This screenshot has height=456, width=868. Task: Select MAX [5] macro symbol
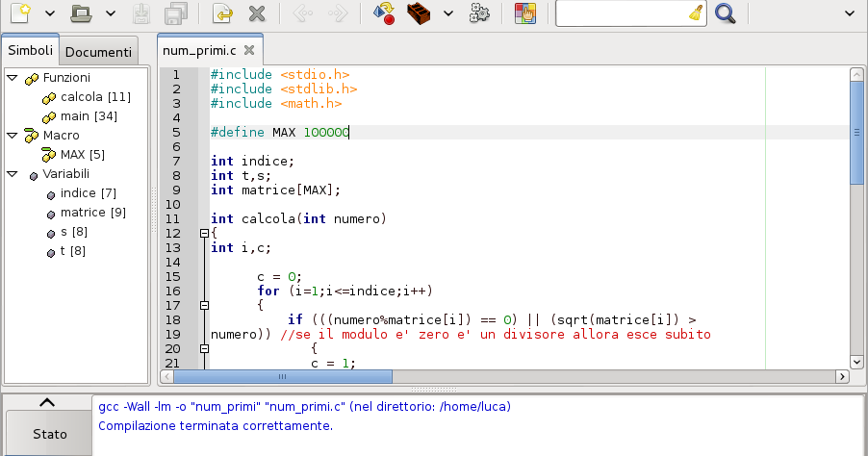coord(83,154)
